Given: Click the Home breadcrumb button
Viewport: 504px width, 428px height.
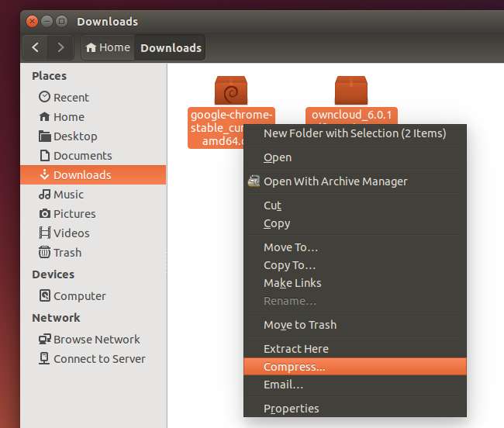Looking at the screenshot, I should coord(108,47).
